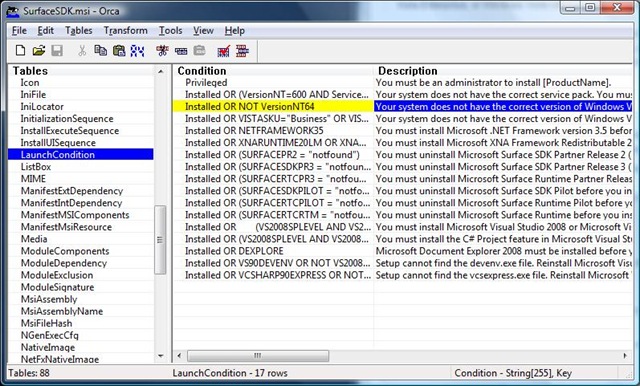Click the 'Tables: 88' status bar text

pyautogui.click(x=29, y=373)
